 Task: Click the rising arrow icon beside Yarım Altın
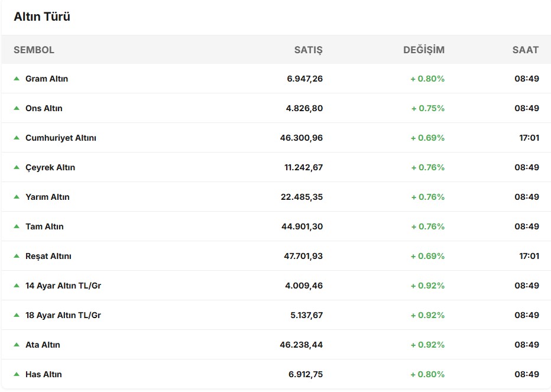[x=17, y=197]
